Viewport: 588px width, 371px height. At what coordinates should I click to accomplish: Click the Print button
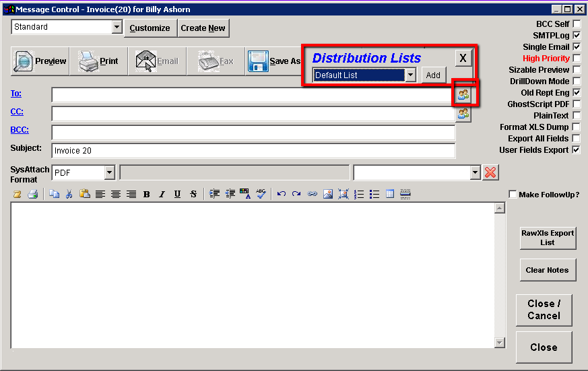coord(98,61)
